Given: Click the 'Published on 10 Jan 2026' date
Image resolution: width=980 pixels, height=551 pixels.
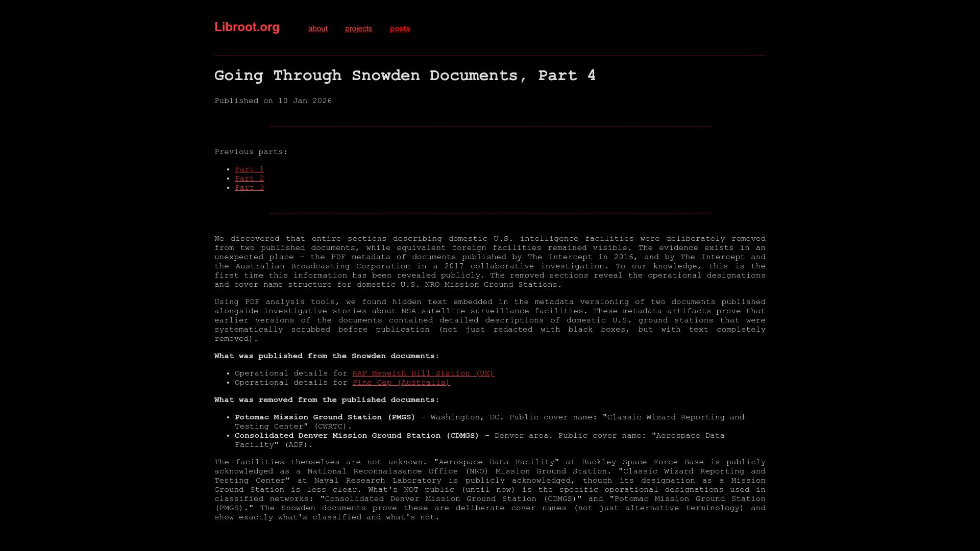Looking at the screenshot, I should click(273, 101).
